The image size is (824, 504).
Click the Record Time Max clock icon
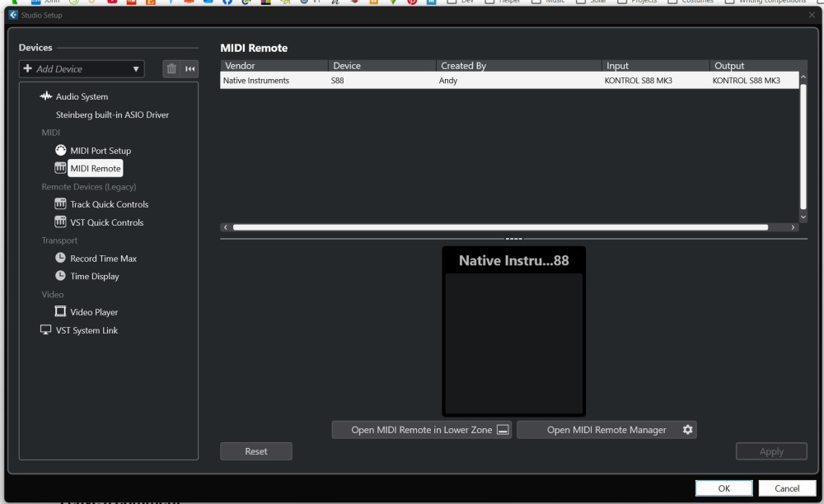point(60,258)
